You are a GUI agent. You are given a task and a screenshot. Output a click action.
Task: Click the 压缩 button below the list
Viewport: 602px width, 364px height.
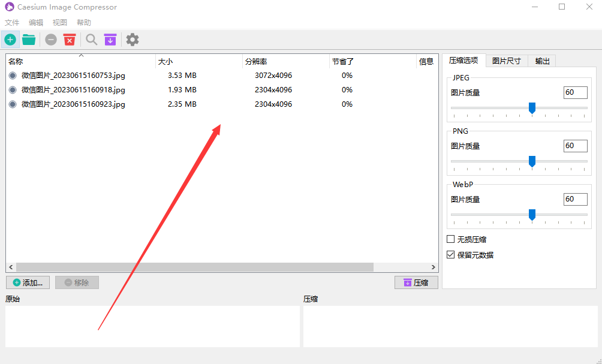(x=416, y=282)
